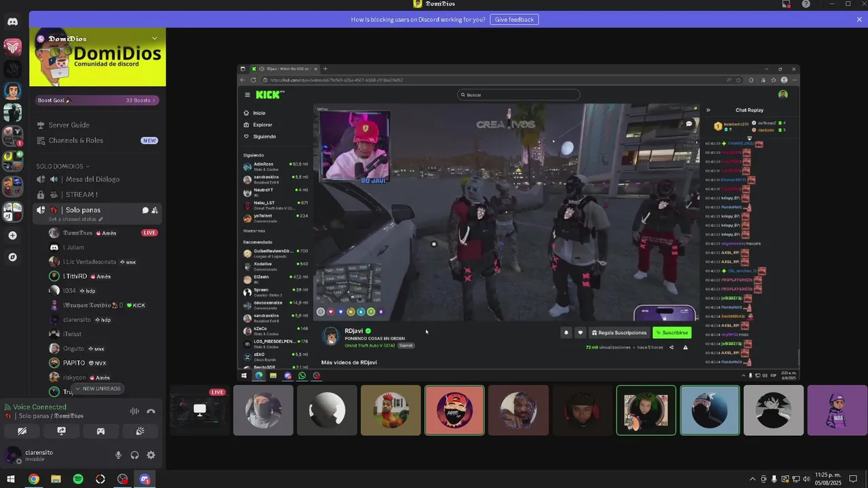Click notification bell under Kick video

tap(566, 333)
